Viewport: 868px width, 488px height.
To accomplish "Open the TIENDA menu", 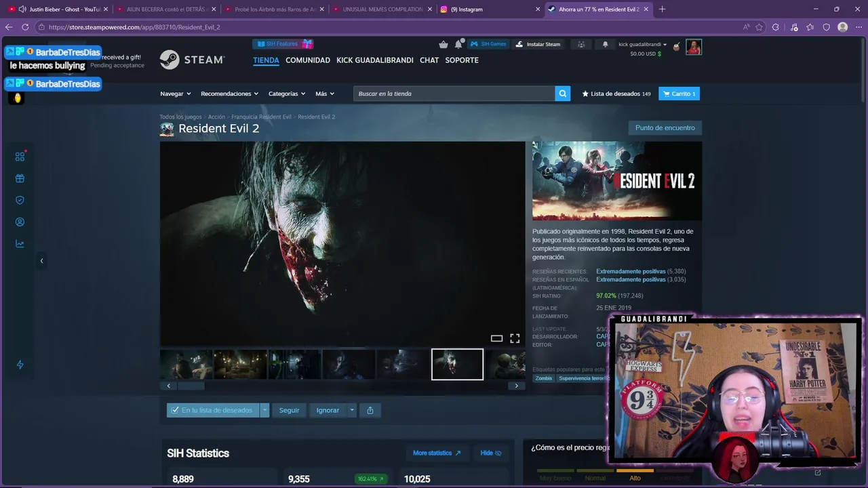I will (x=266, y=60).
